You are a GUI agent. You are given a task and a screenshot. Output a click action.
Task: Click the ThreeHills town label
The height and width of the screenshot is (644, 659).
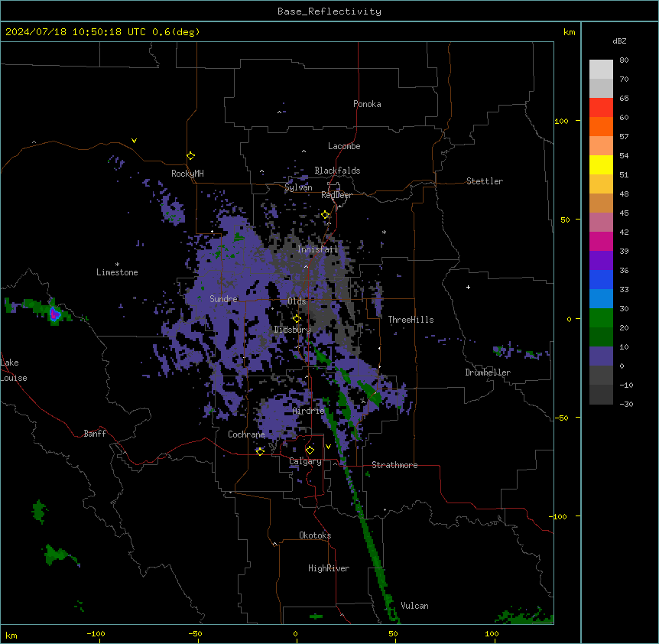(411, 320)
